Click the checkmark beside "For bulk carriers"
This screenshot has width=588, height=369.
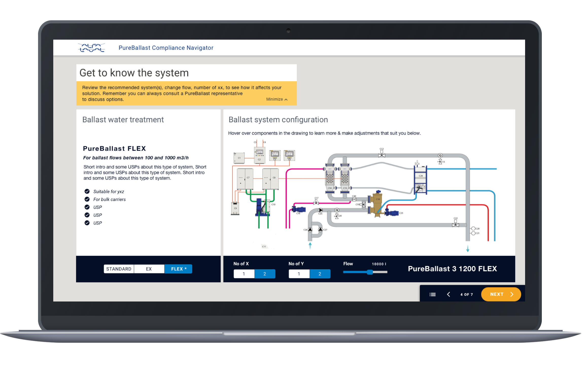click(x=87, y=199)
